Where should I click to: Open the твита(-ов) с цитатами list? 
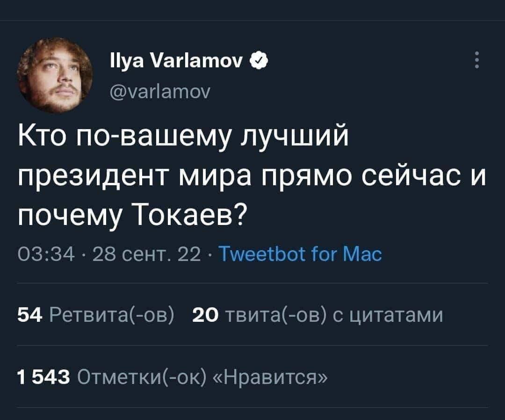tap(334, 315)
